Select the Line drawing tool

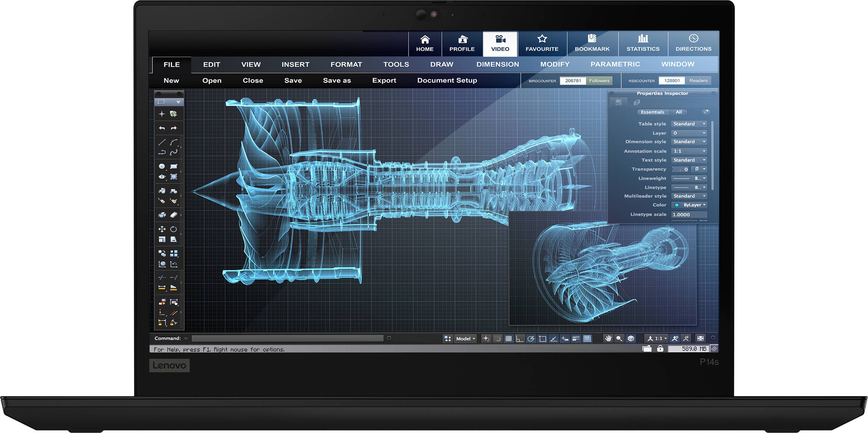coord(162,142)
